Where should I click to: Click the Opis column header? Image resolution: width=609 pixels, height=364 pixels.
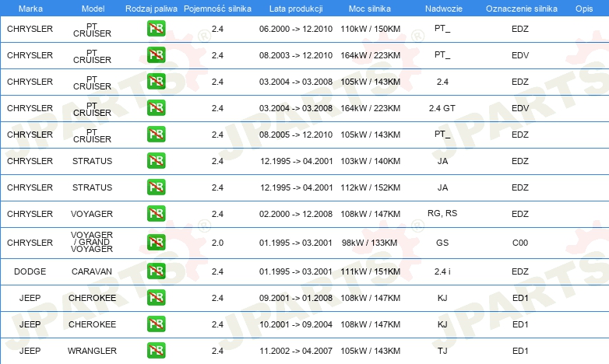584,9
